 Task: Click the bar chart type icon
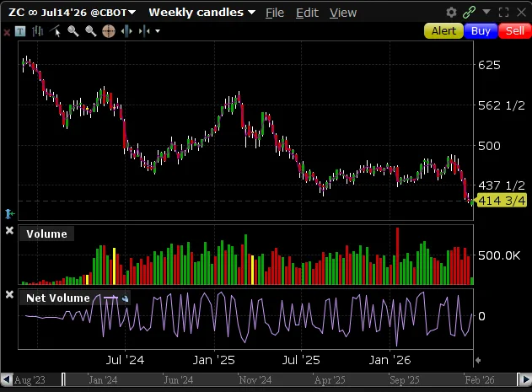tap(38, 31)
